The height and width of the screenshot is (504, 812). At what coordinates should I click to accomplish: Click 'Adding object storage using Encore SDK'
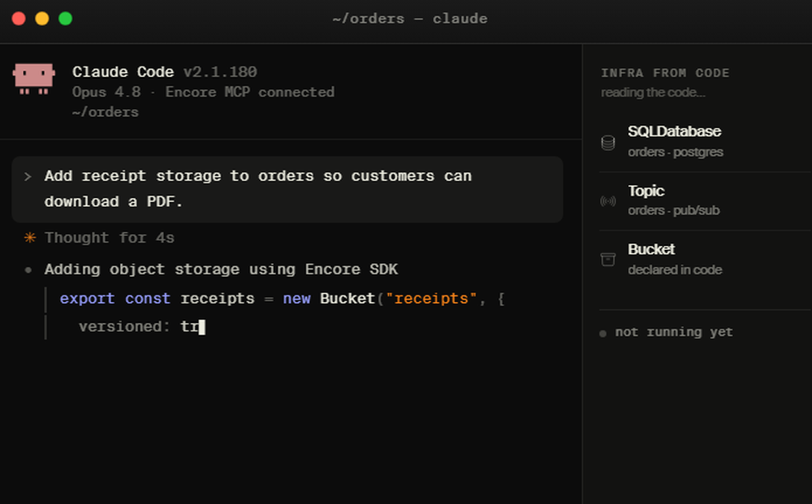click(221, 269)
